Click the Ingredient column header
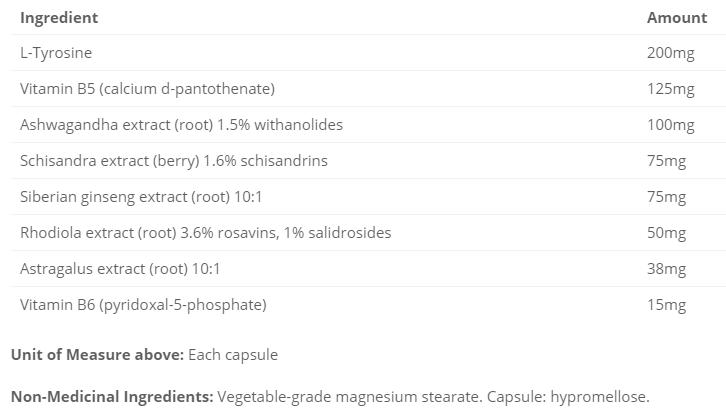Viewport: 726px width, 414px height. pos(59,18)
